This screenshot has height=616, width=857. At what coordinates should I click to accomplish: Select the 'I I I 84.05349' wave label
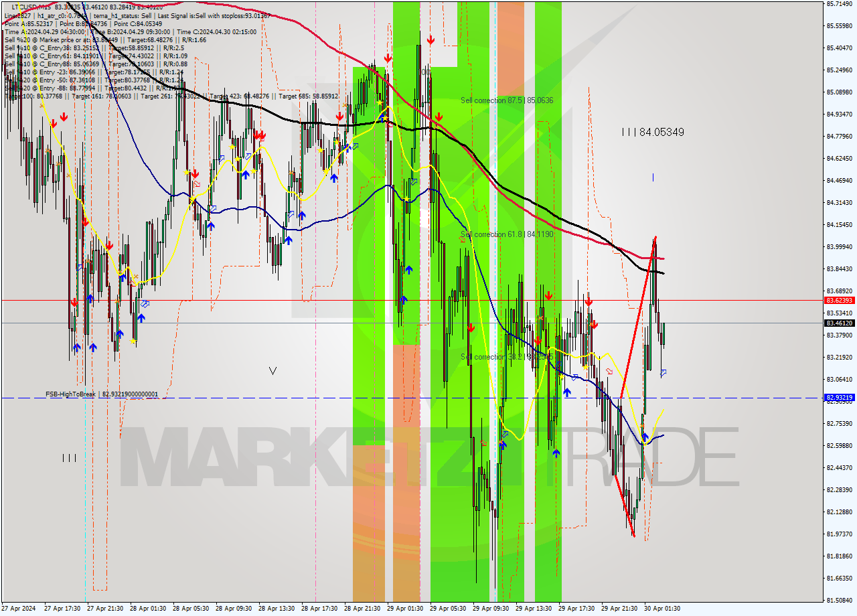[x=653, y=133]
